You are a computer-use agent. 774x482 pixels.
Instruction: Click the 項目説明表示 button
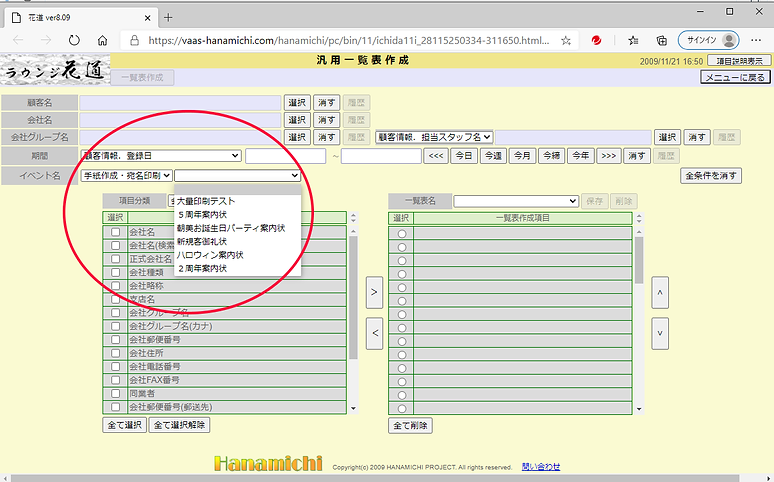click(739, 60)
